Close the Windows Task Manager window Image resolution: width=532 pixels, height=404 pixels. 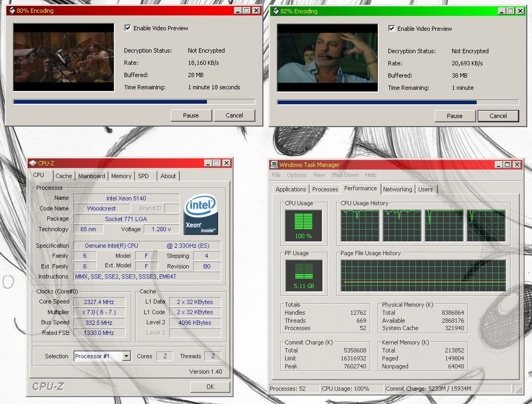coord(517,165)
